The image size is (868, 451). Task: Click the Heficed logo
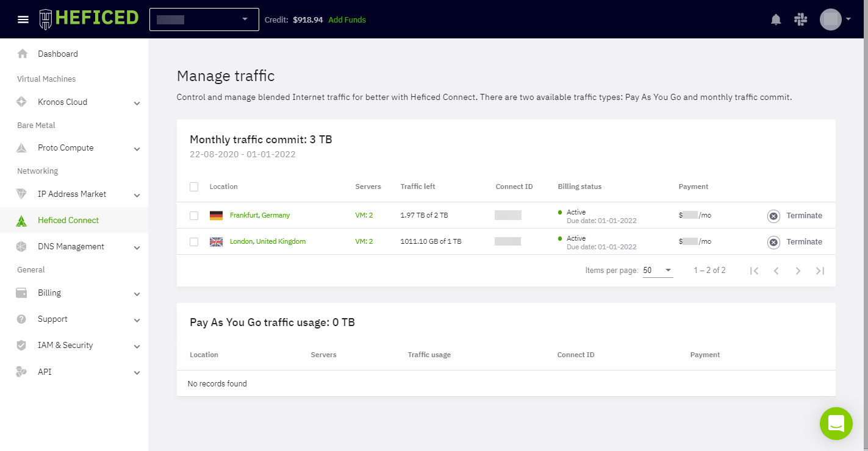pyautogui.click(x=89, y=19)
